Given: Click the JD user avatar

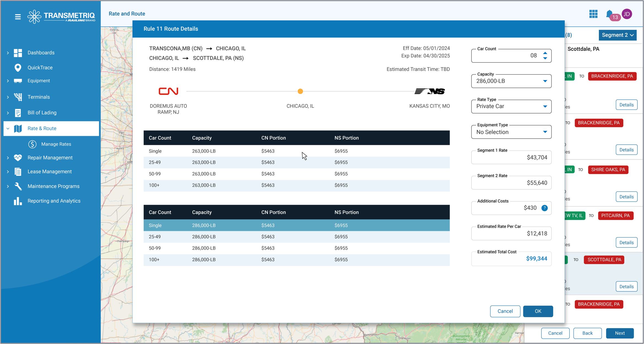Looking at the screenshot, I should coord(627,14).
